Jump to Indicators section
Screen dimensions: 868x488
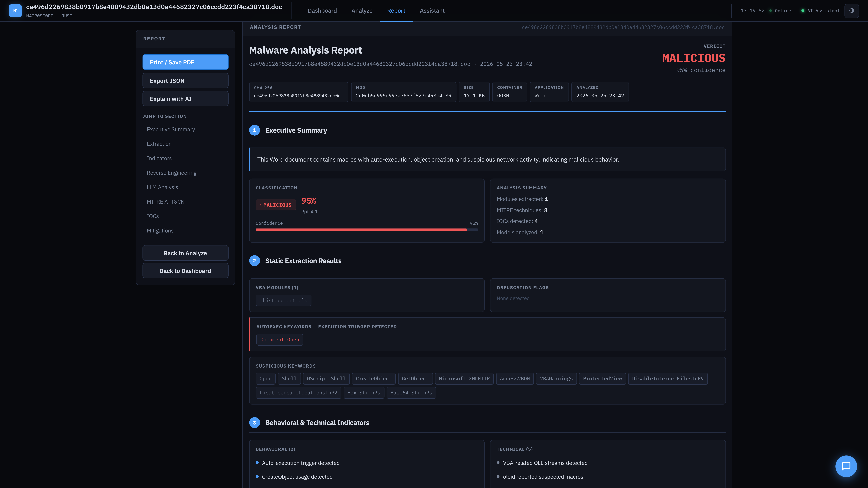[x=159, y=158]
